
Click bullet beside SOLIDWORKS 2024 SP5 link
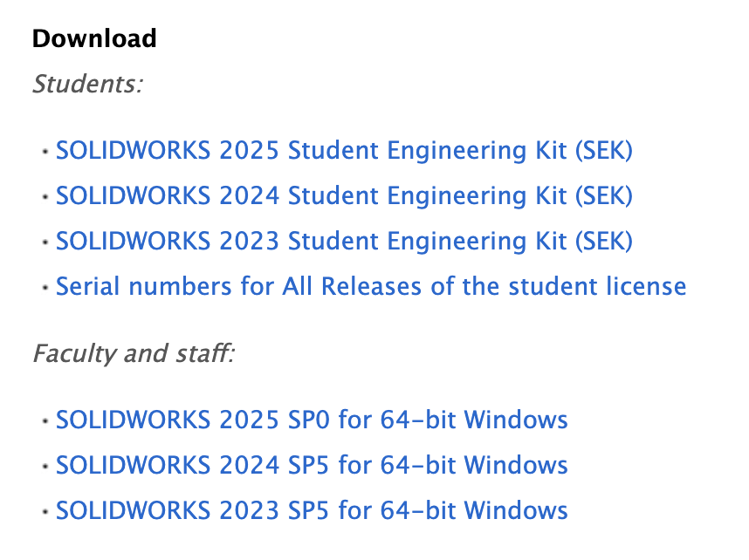tap(45, 467)
